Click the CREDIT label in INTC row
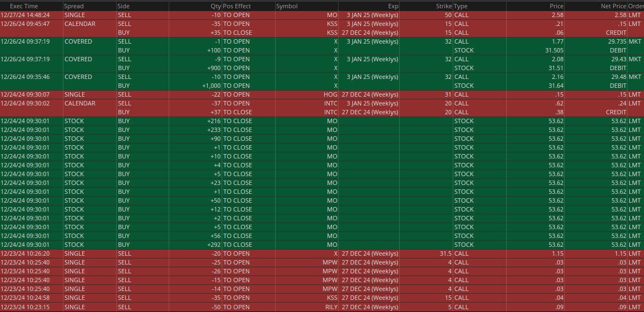This screenshot has height=312, width=644. coord(616,112)
